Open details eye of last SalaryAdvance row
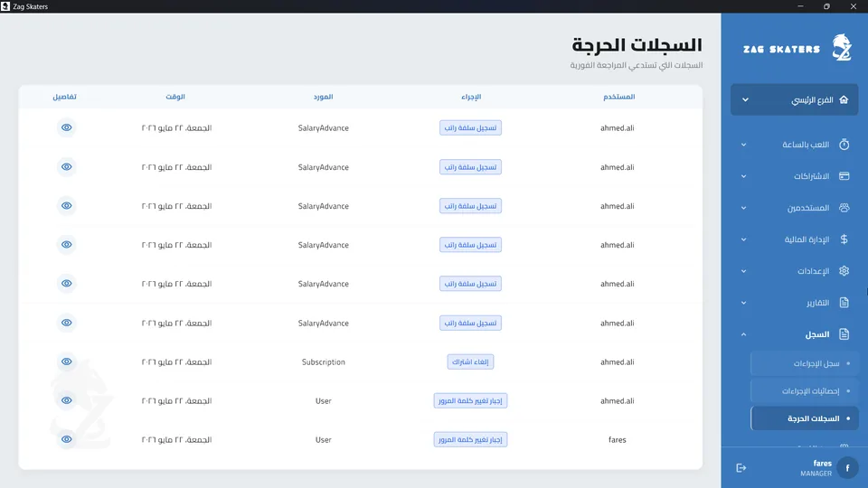868x488 pixels. (x=66, y=323)
